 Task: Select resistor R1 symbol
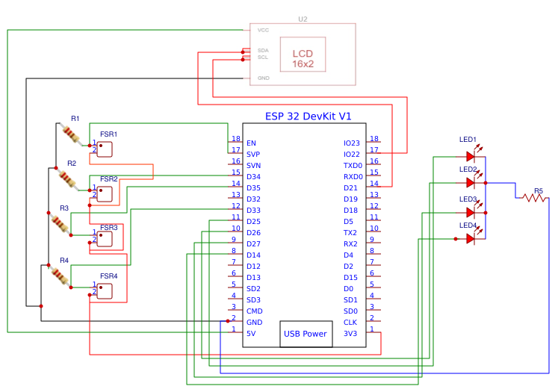coord(72,134)
